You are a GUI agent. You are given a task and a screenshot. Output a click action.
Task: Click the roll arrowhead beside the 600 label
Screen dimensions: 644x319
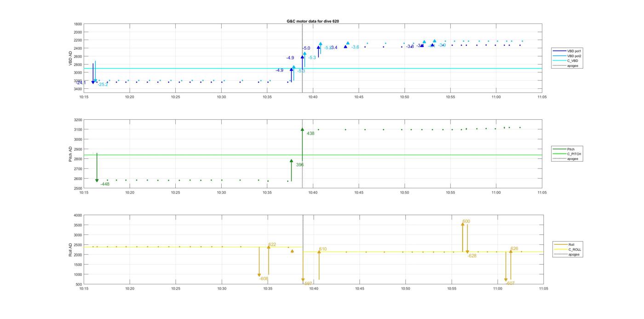[463, 224]
